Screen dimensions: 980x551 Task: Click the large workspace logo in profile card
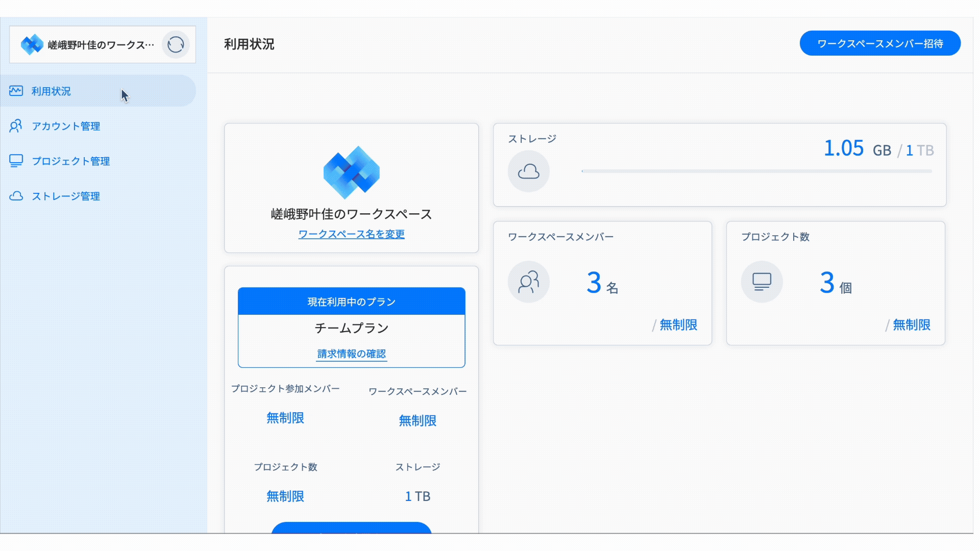(x=351, y=172)
